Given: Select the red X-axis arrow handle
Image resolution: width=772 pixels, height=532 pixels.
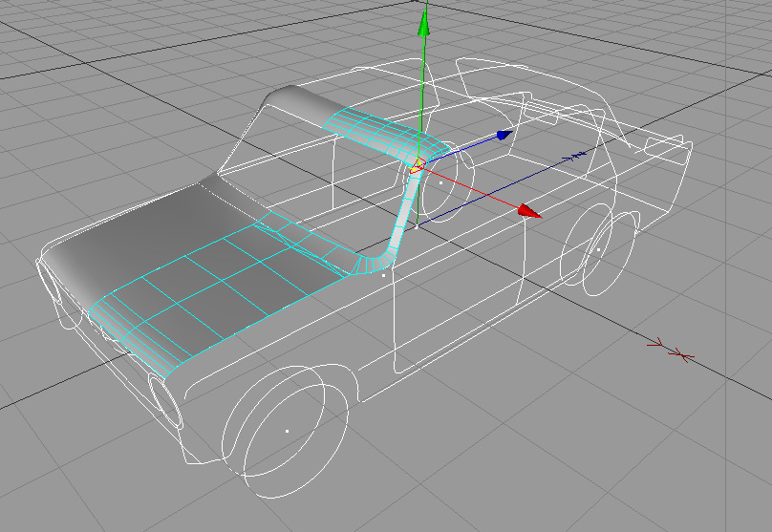Looking at the screenshot, I should tap(528, 211).
